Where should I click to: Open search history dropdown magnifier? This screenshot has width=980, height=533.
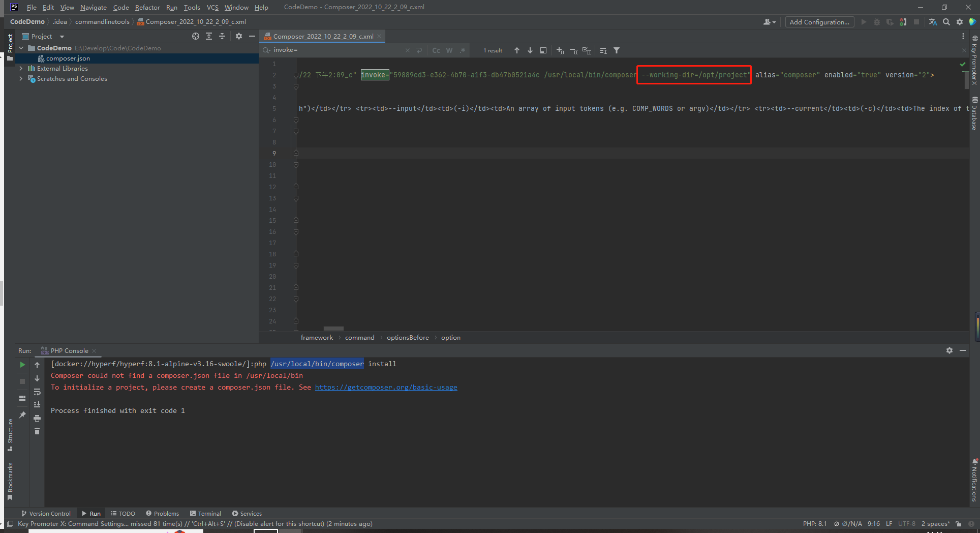point(266,50)
